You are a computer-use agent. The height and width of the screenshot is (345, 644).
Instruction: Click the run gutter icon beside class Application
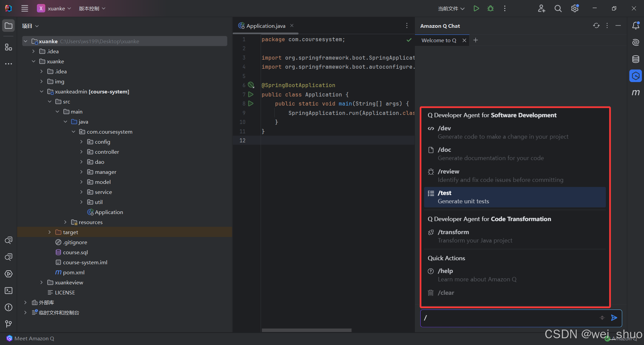[251, 94]
